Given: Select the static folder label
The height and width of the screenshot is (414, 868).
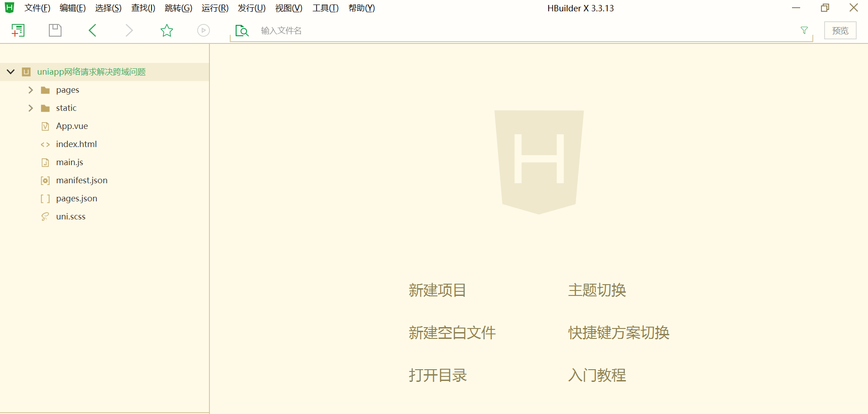Looking at the screenshot, I should (66, 108).
